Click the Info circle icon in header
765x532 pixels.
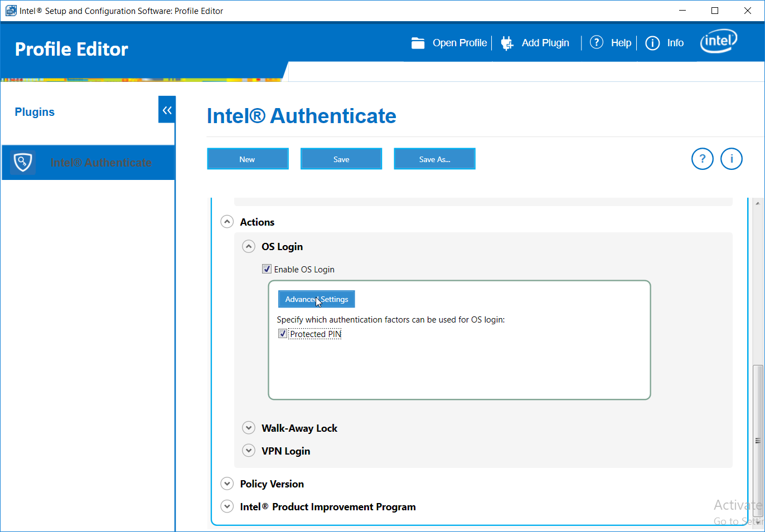click(652, 43)
